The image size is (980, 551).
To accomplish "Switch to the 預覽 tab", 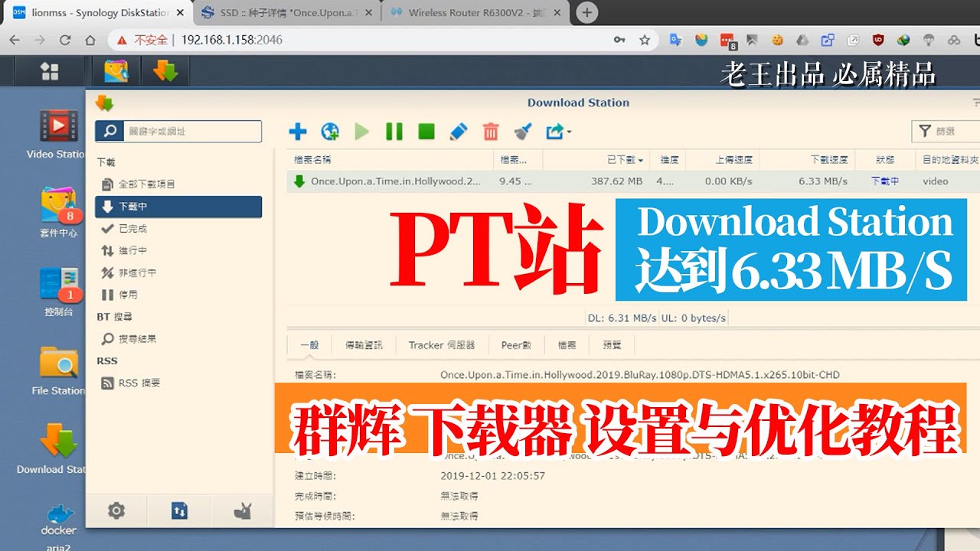I will pos(612,345).
